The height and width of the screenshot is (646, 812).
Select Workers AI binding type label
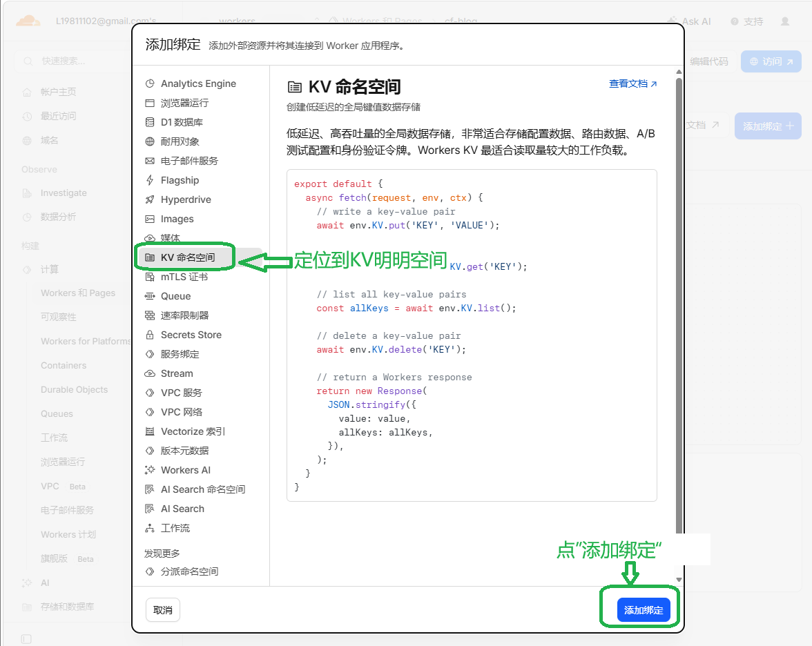coord(185,470)
